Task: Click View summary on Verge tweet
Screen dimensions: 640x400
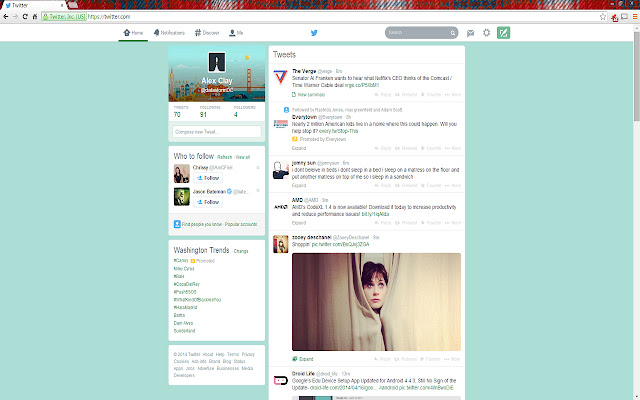Action: coord(309,95)
